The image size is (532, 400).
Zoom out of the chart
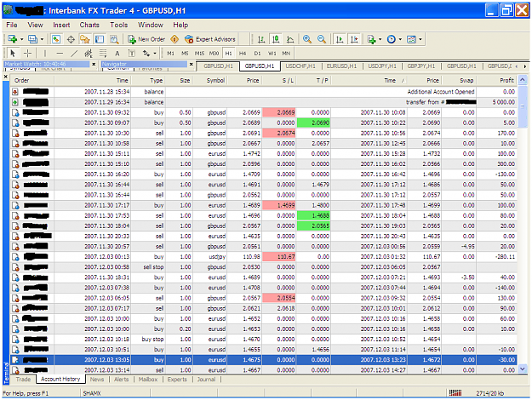(x=322, y=39)
